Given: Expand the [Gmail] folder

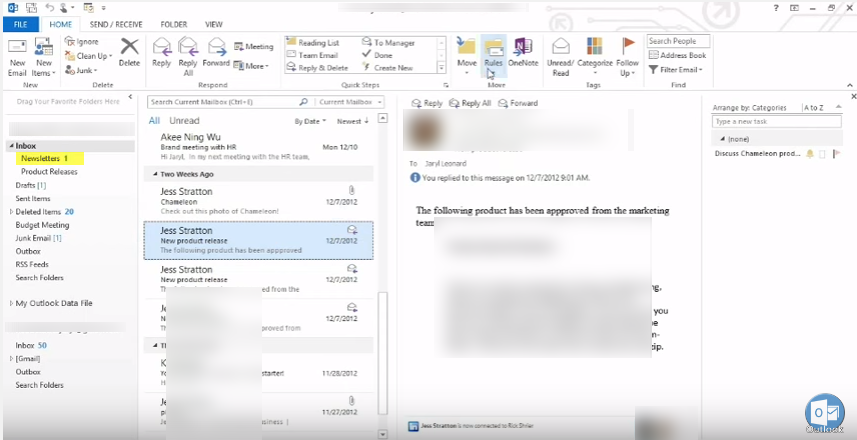Looking at the screenshot, I should click(x=11, y=359).
